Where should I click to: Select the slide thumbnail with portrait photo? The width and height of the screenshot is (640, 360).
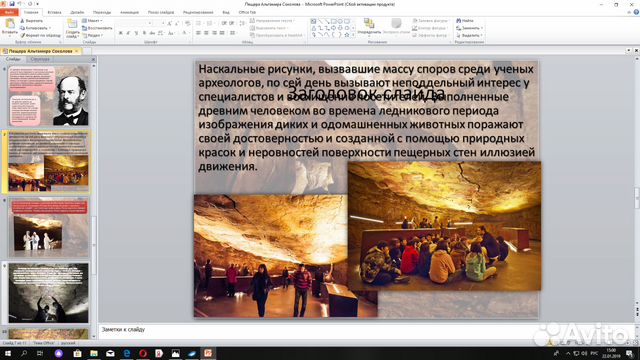coord(49,96)
